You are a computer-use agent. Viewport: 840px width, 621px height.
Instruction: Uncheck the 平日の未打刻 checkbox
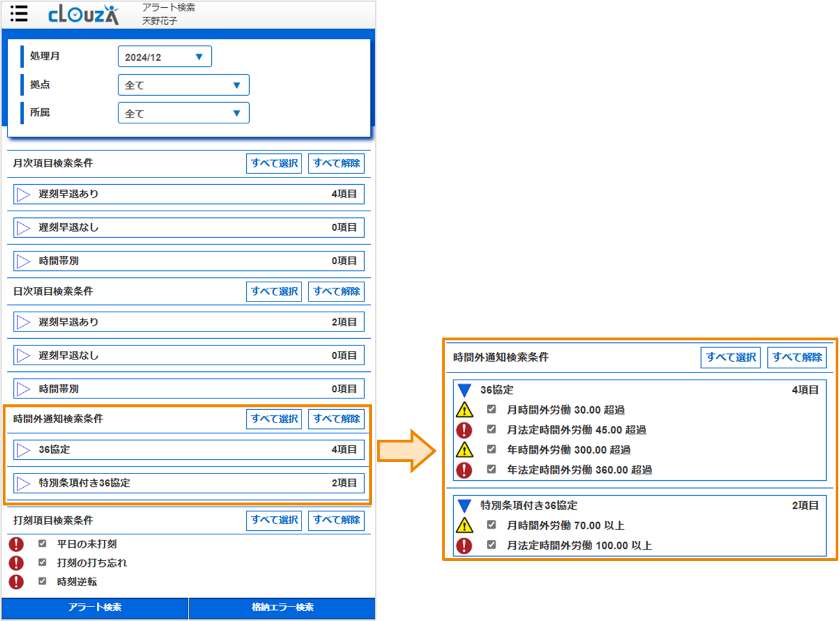[42, 543]
